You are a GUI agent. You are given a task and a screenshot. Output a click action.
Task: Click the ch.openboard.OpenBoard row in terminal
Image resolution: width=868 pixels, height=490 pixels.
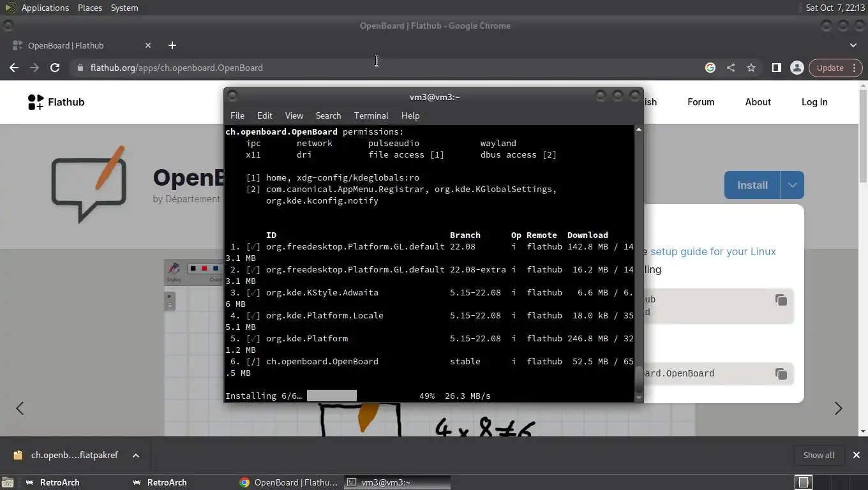coord(430,367)
